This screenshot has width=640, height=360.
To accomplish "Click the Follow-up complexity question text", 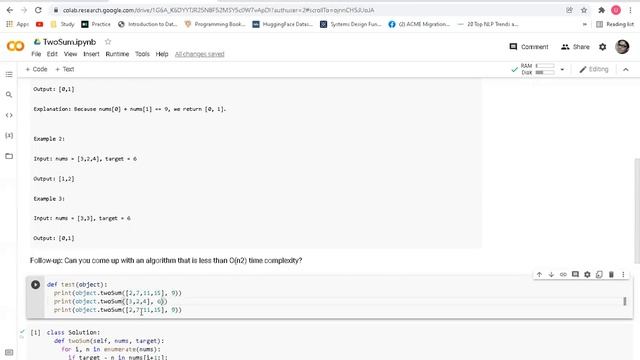I will (x=166, y=260).
